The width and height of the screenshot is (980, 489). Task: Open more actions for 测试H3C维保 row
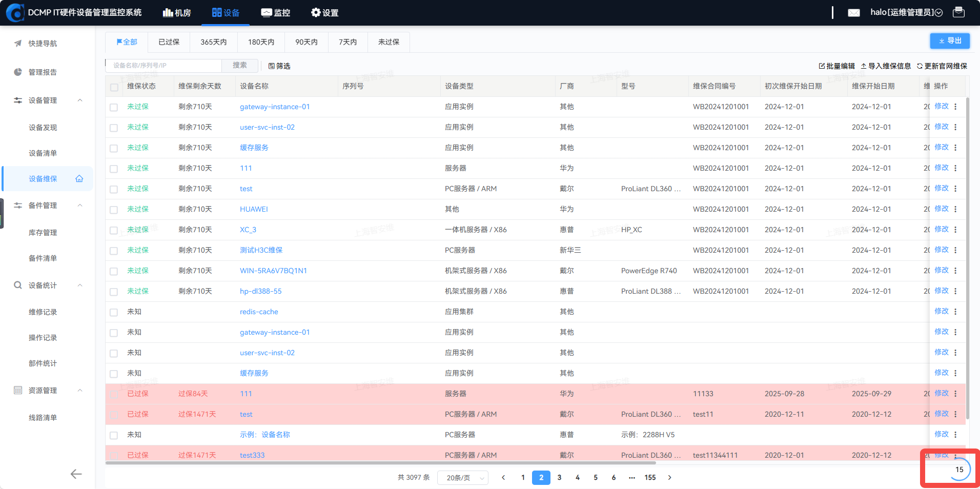[955, 250]
